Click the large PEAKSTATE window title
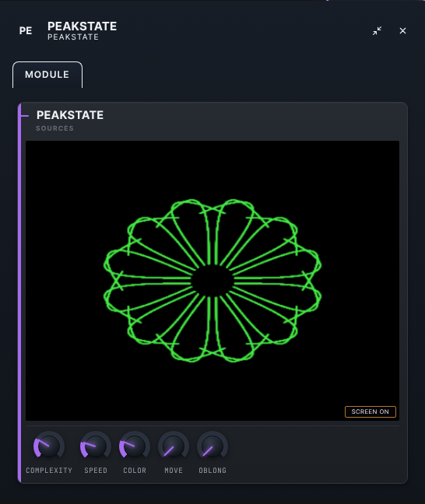 click(x=82, y=26)
